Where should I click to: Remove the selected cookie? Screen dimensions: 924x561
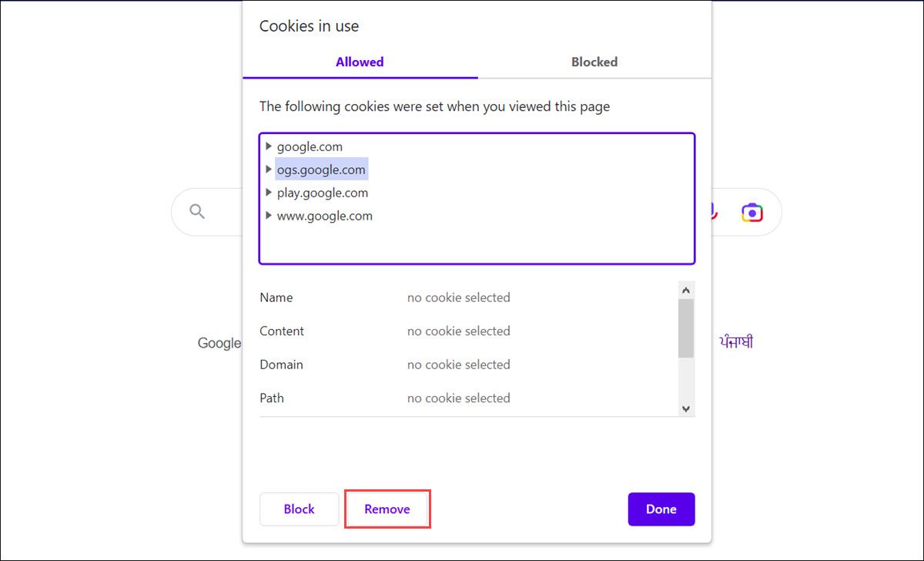tap(387, 509)
